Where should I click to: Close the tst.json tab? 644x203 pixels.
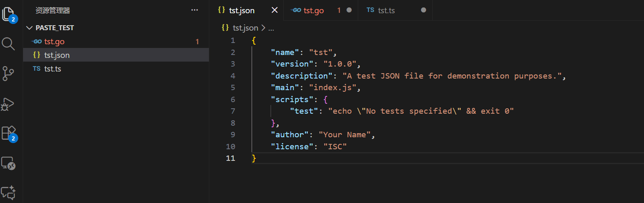click(274, 10)
